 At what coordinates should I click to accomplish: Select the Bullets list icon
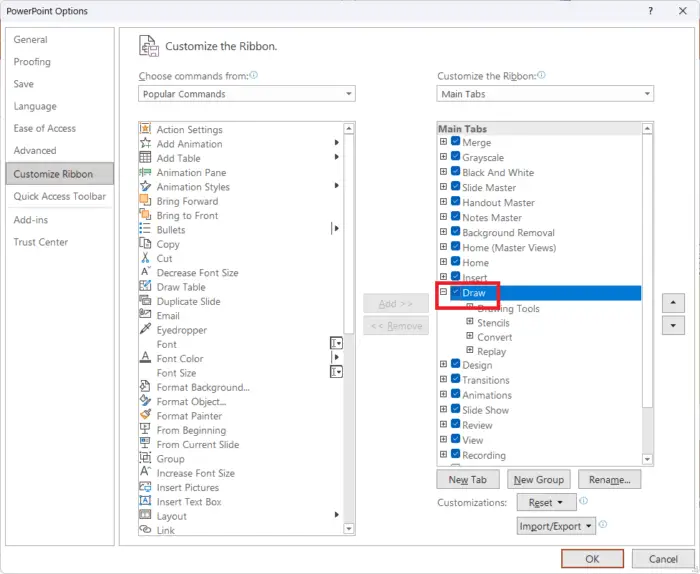[x=145, y=229]
